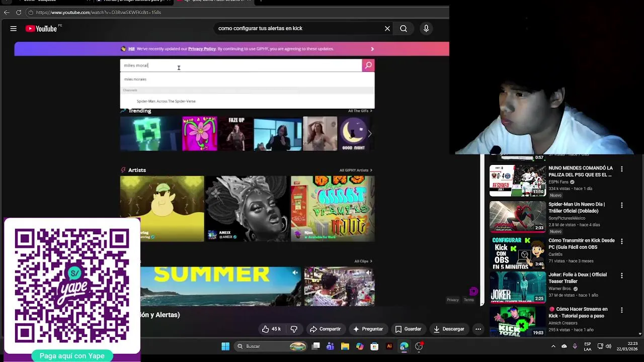Open the Privacy Policy link in GIPHY banner
This screenshot has width=644, height=362.
(202, 49)
